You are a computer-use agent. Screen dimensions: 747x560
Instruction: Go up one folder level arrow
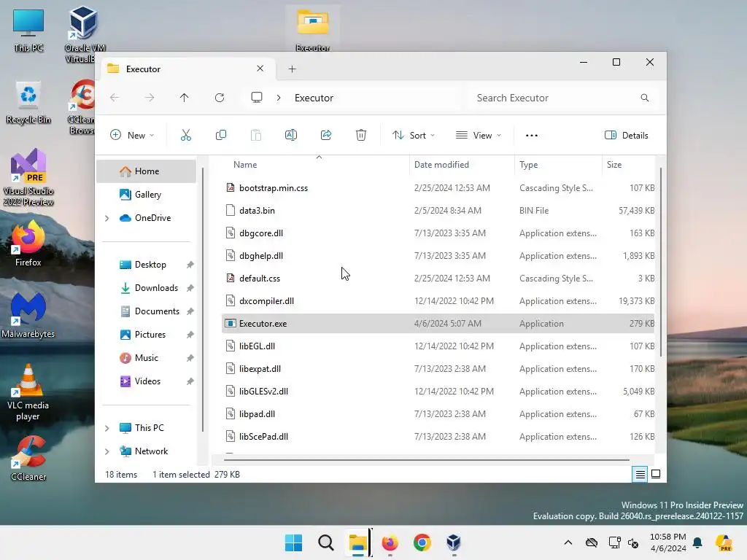coord(185,98)
